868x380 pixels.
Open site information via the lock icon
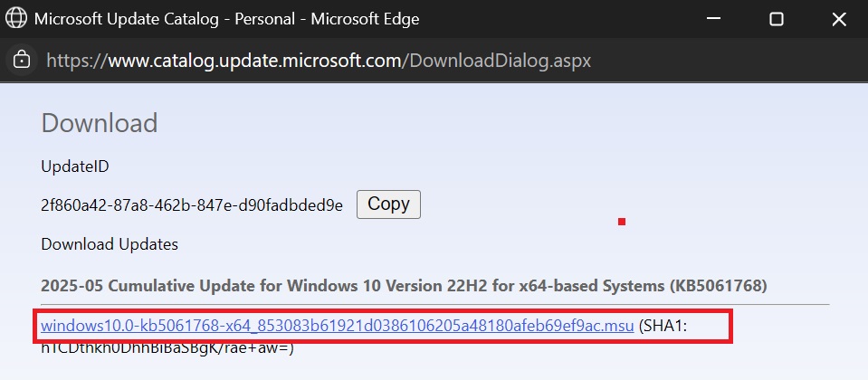pyautogui.click(x=20, y=61)
